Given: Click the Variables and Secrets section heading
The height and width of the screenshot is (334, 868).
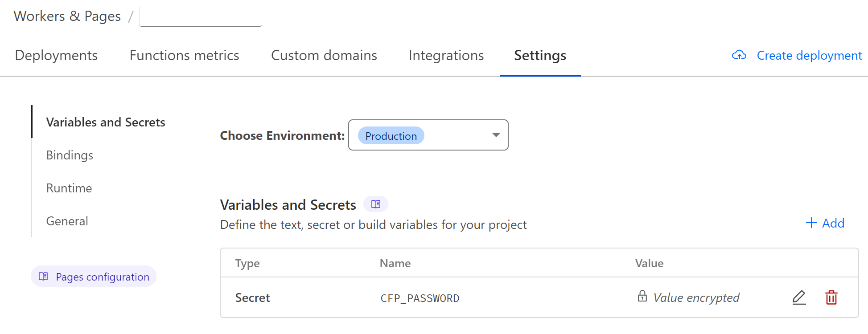Looking at the screenshot, I should [288, 205].
